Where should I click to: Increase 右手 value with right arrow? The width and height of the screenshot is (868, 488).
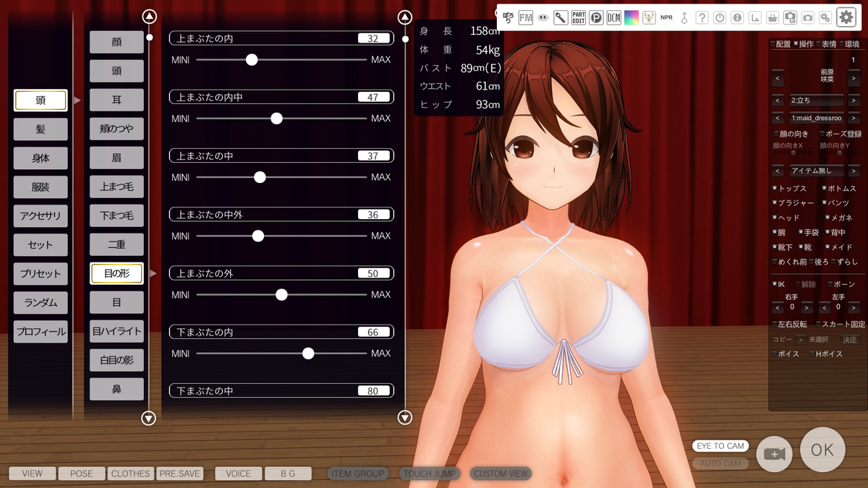pos(807,308)
